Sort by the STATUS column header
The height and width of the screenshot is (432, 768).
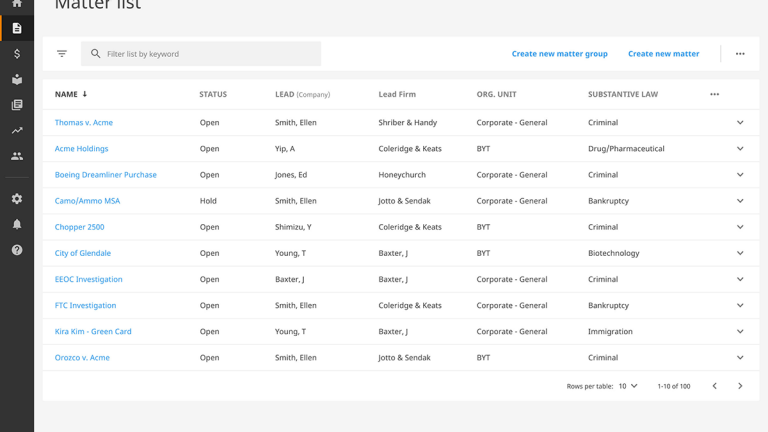click(x=213, y=94)
